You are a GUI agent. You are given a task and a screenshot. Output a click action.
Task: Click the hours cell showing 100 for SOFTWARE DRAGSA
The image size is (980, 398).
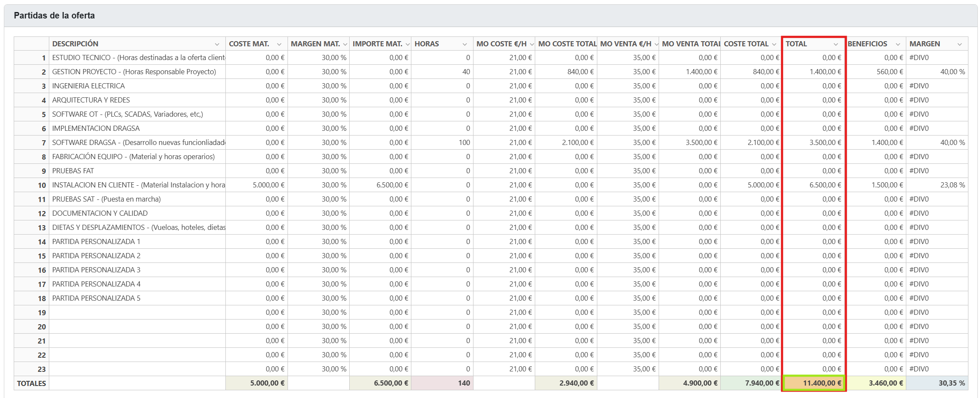pos(442,142)
